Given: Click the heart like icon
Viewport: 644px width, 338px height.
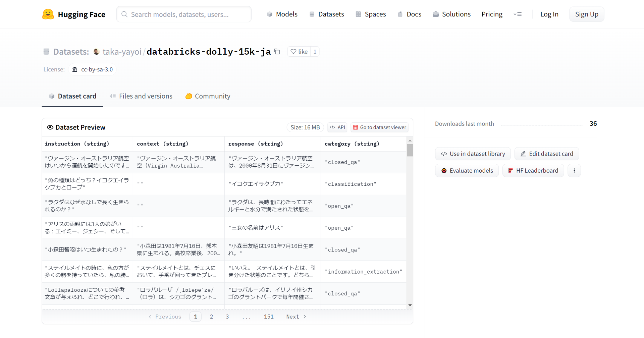Looking at the screenshot, I should pos(293,52).
